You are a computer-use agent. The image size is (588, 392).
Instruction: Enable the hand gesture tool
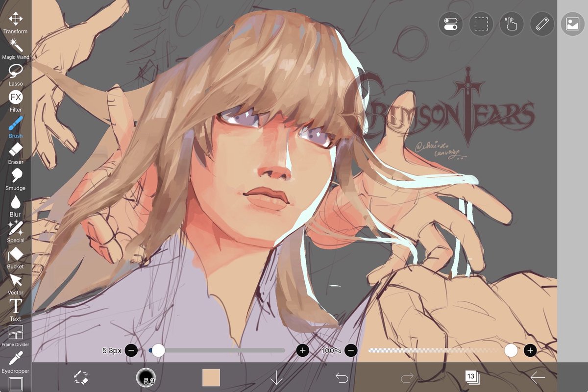[511, 24]
